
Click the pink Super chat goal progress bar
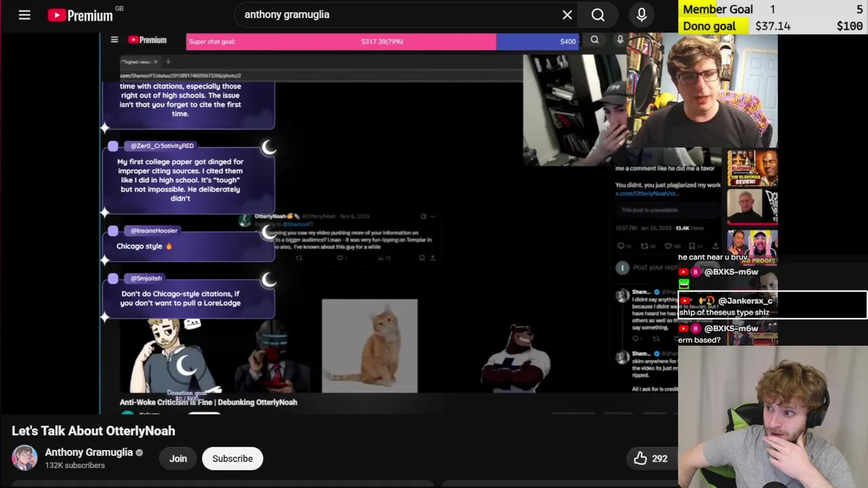(341, 41)
